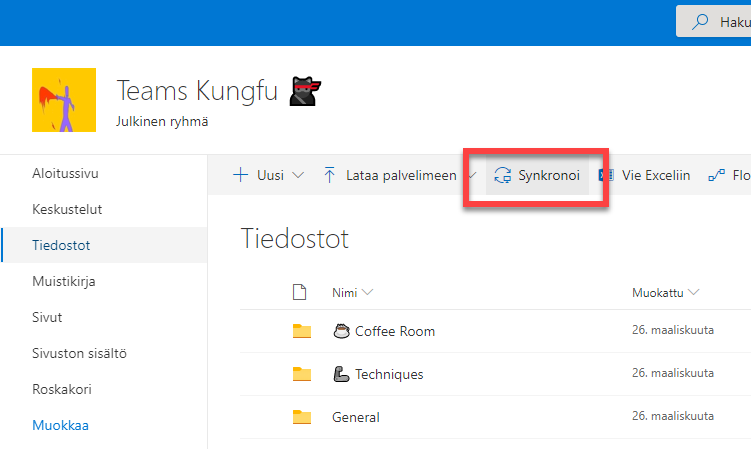Open the Coffee Room folder name link
751x449 pixels.
pos(394,331)
